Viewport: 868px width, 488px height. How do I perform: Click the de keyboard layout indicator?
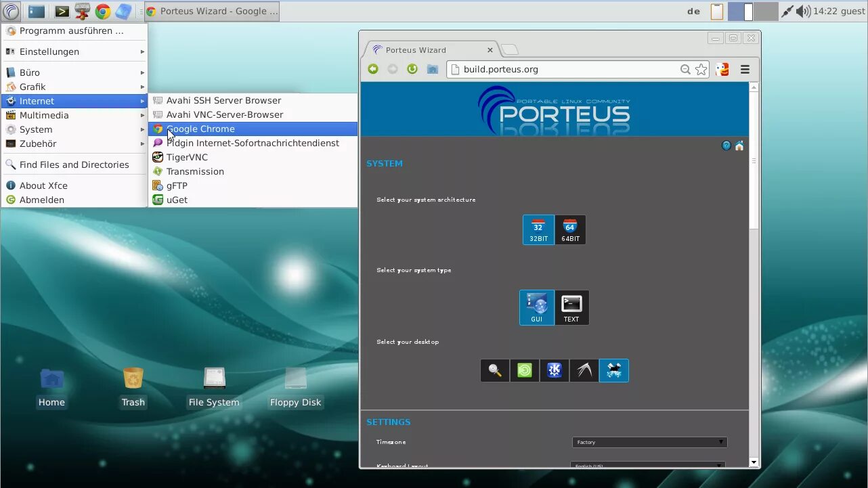[694, 12]
